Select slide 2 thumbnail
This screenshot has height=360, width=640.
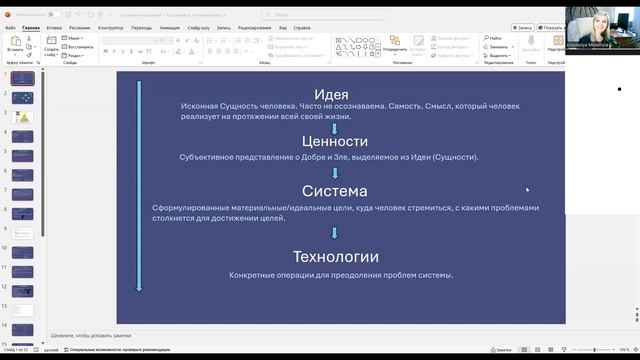pyautogui.click(x=22, y=98)
